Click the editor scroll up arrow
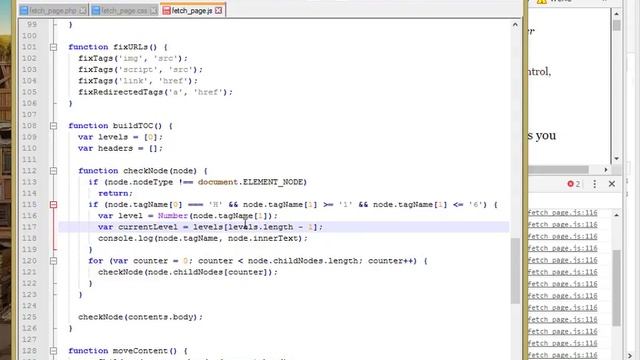This screenshot has height=360, width=640. [x=515, y=24]
